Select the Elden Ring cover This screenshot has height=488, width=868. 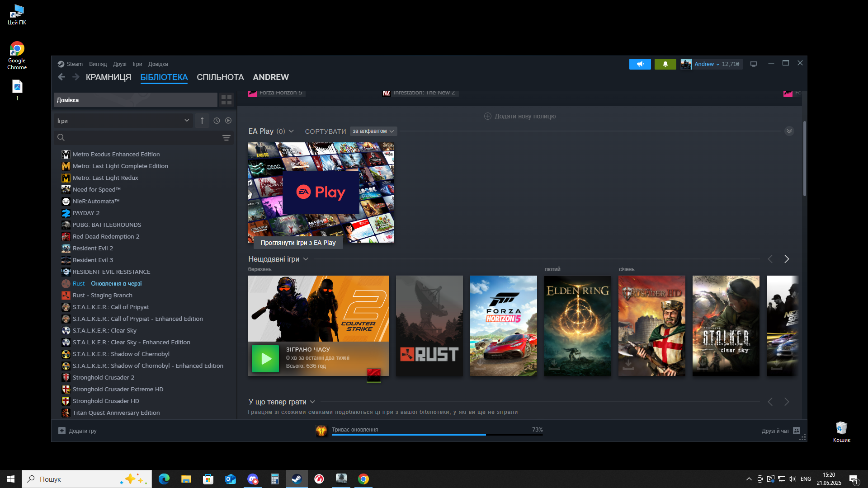[578, 326]
